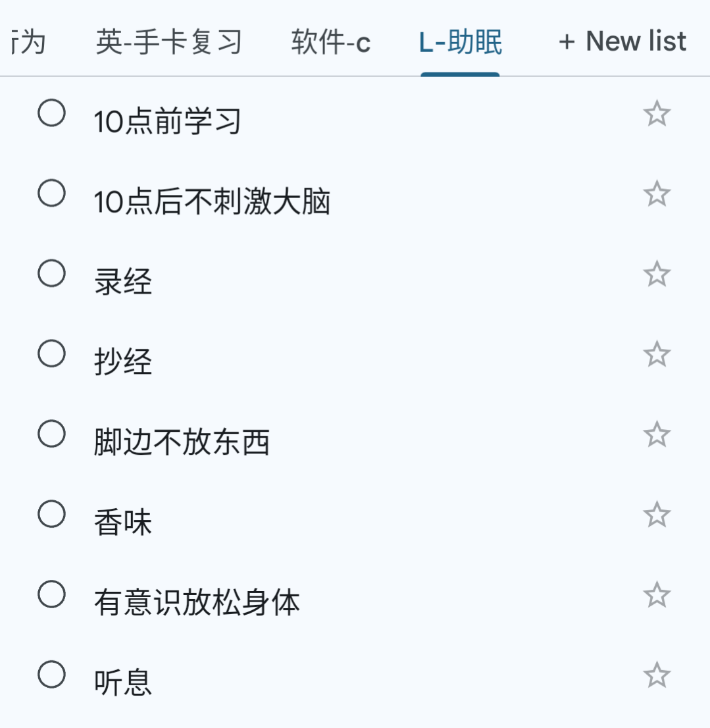Star the 10点后不刺激大脑 task
The width and height of the screenshot is (710, 728).
pyautogui.click(x=657, y=194)
